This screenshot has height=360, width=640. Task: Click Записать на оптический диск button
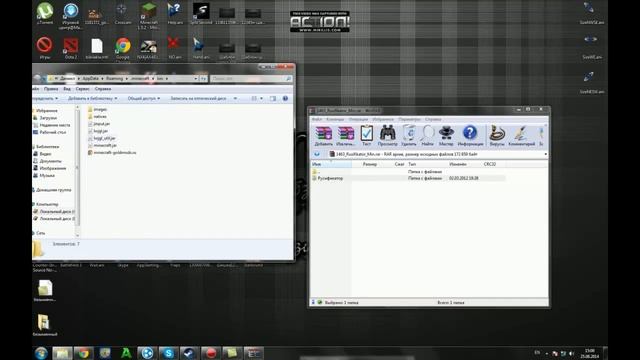[x=198, y=98]
